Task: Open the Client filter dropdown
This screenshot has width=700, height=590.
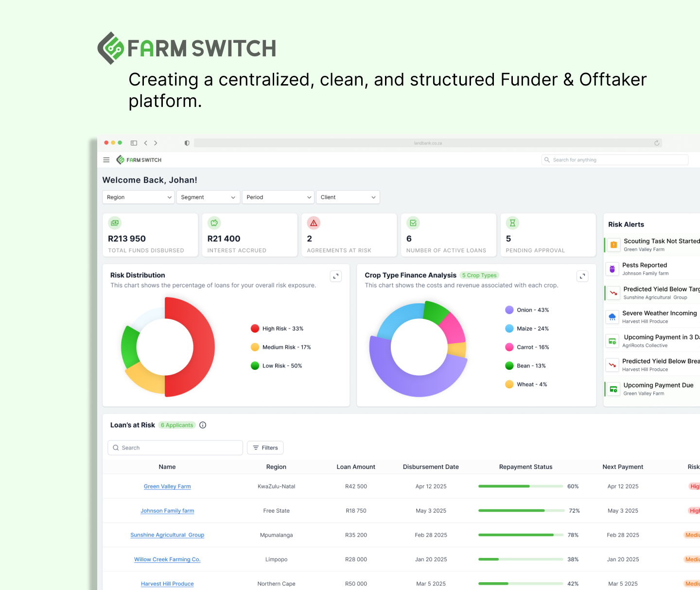Action: (x=348, y=197)
